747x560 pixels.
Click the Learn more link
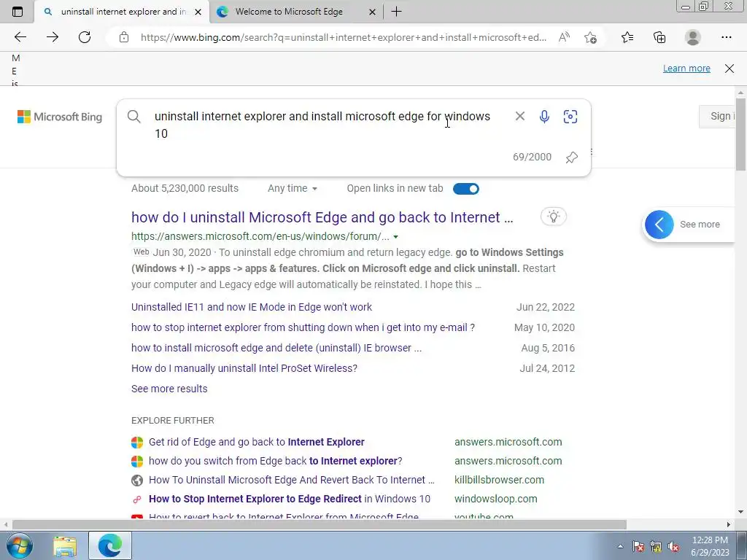point(686,68)
